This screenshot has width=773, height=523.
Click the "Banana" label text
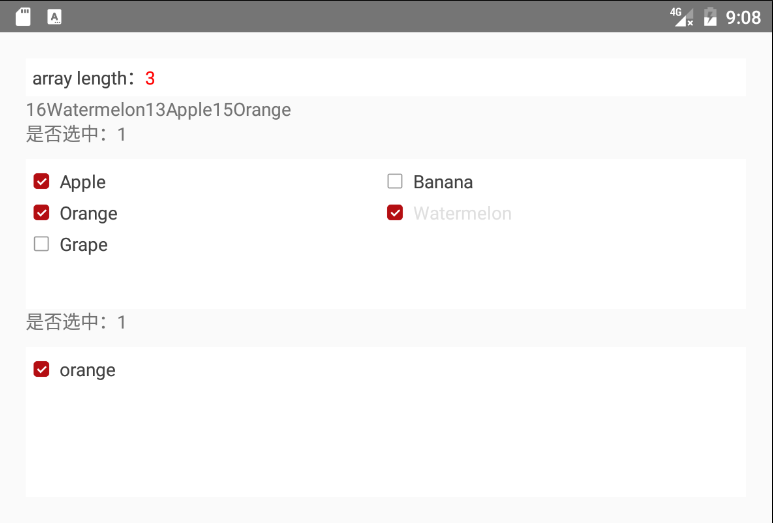(443, 182)
